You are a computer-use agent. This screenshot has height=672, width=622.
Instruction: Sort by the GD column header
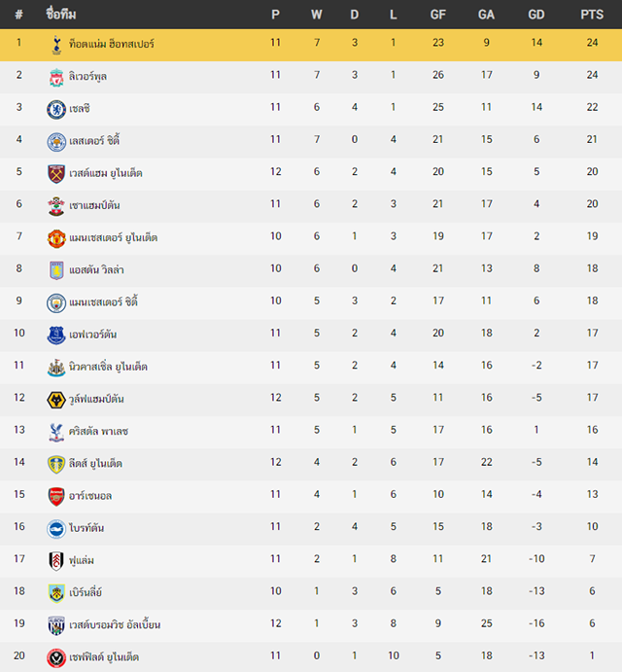click(x=536, y=15)
